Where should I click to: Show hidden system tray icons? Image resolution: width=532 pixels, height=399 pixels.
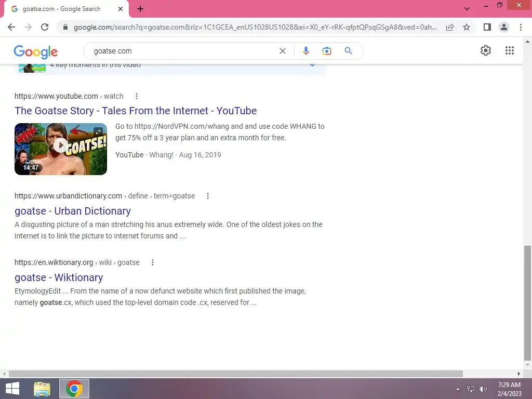tap(458, 389)
